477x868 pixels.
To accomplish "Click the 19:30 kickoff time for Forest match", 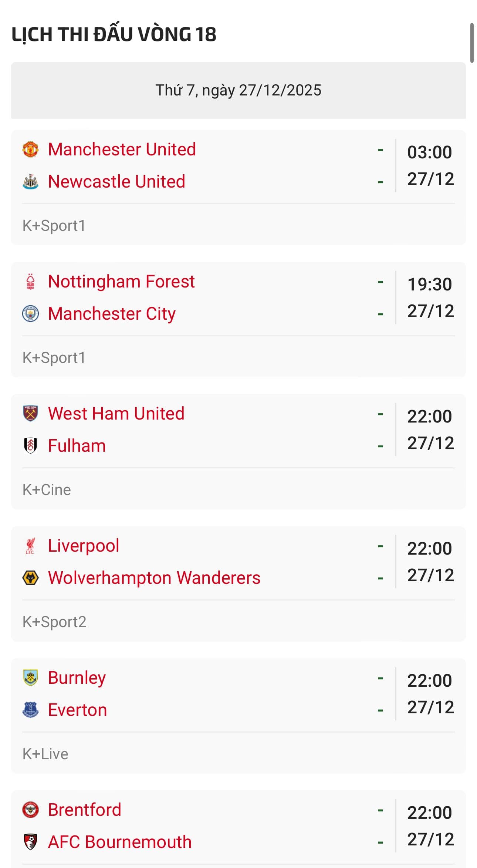I will pyautogui.click(x=429, y=285).
